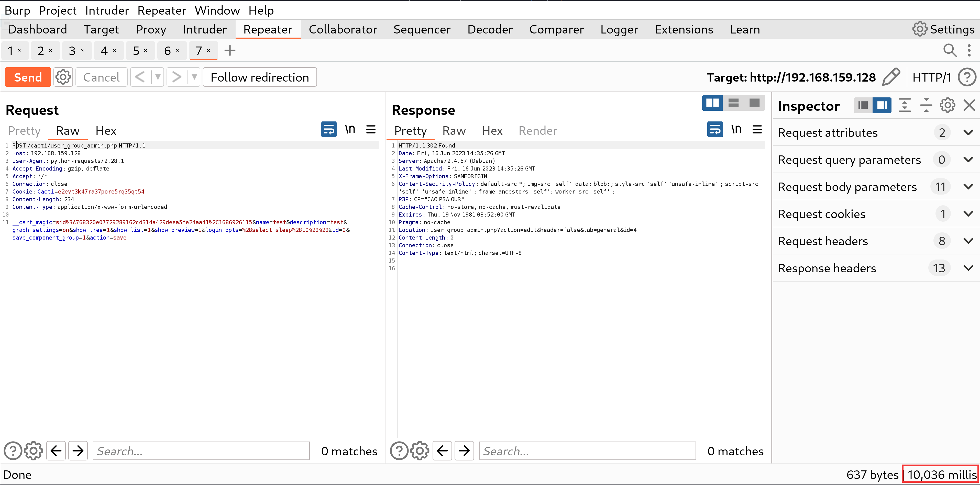Image resolution: width=980 pixels, height=485 pixels.
Task: Click the help icon next to HTTP/1
Action: pos(967,77)
